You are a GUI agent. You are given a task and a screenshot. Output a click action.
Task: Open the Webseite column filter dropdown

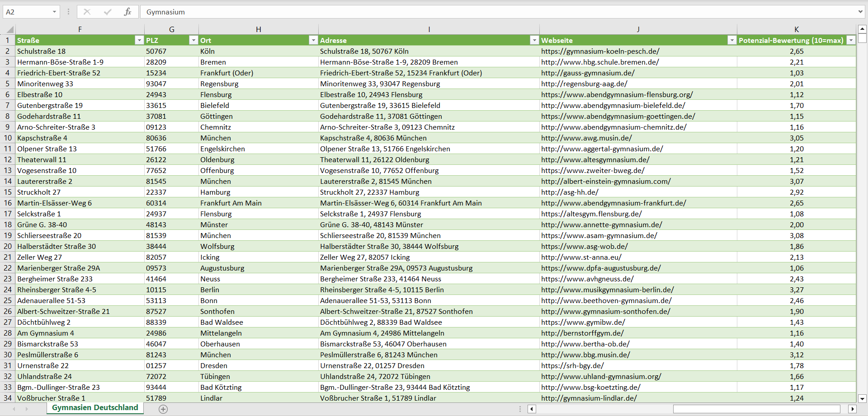click(732, 40)
